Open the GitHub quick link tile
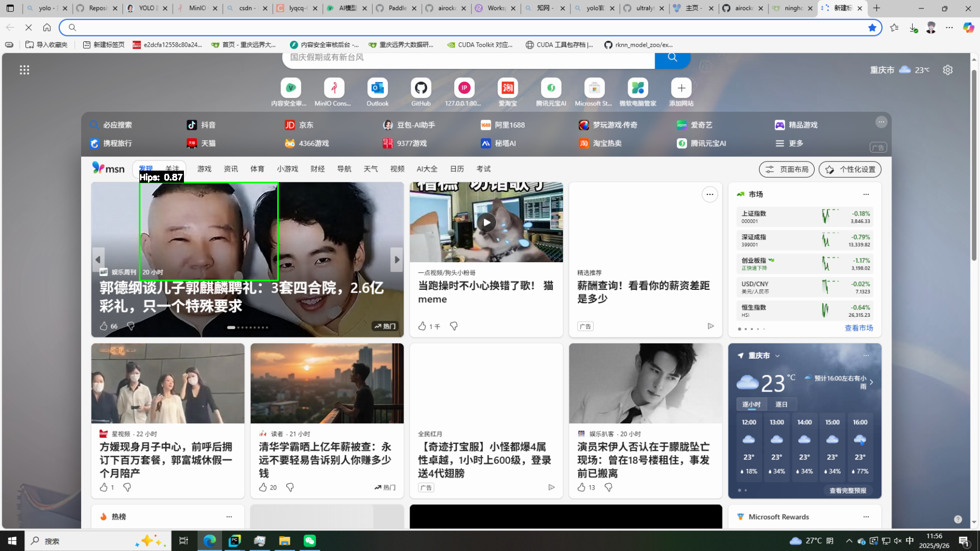Viewport: 980px width, 551px height. pos(421,88)
